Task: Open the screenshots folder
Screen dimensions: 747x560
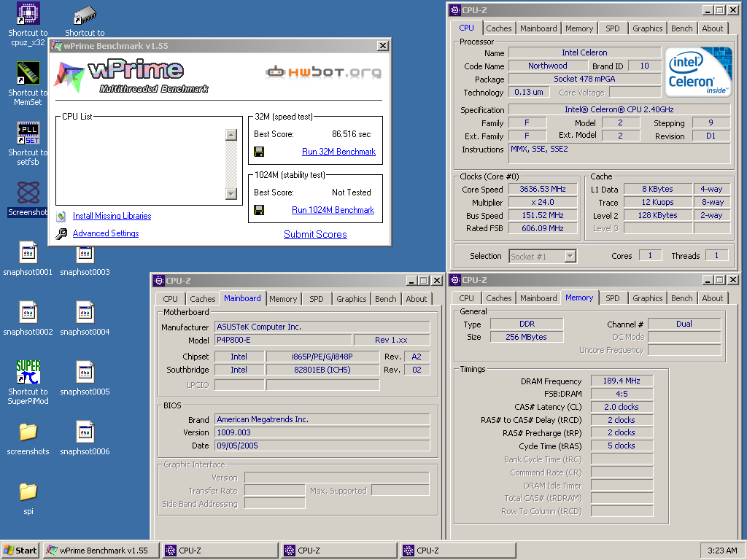Action: coord(28,432)
